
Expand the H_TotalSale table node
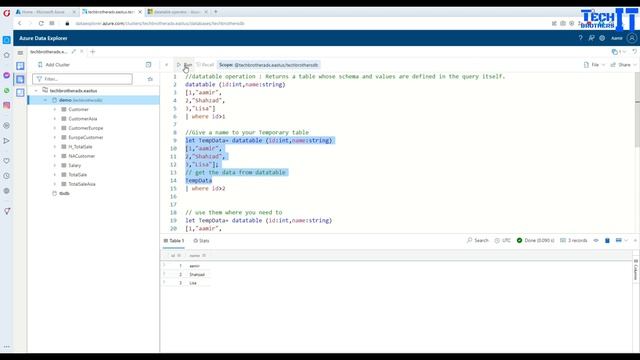pyautogui.click(x=55, y=147)
